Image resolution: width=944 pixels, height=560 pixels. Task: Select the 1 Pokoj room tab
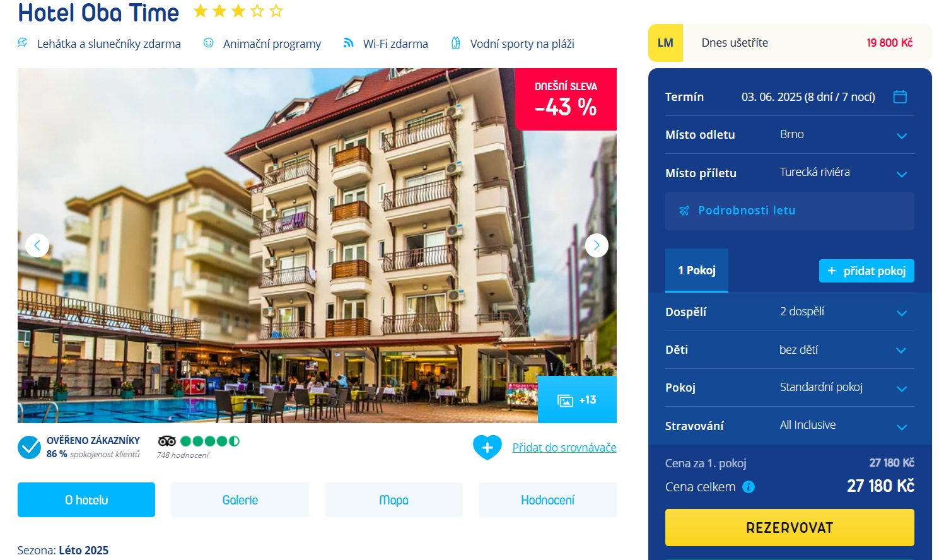click(697, 271)
